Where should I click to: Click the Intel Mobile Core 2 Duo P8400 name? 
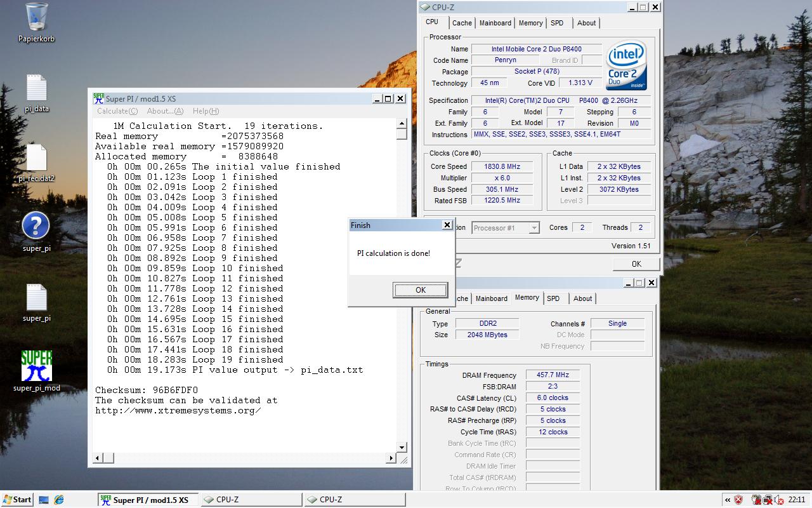[x=537, y=49]
